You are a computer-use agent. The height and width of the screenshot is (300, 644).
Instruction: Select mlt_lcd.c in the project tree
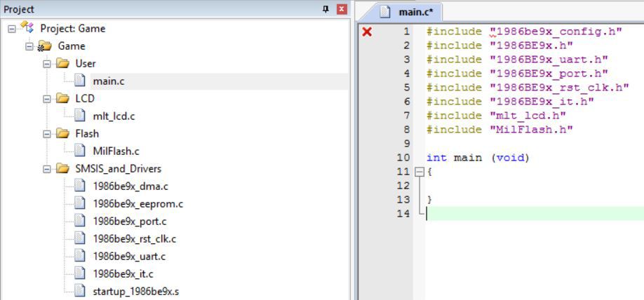114,116
